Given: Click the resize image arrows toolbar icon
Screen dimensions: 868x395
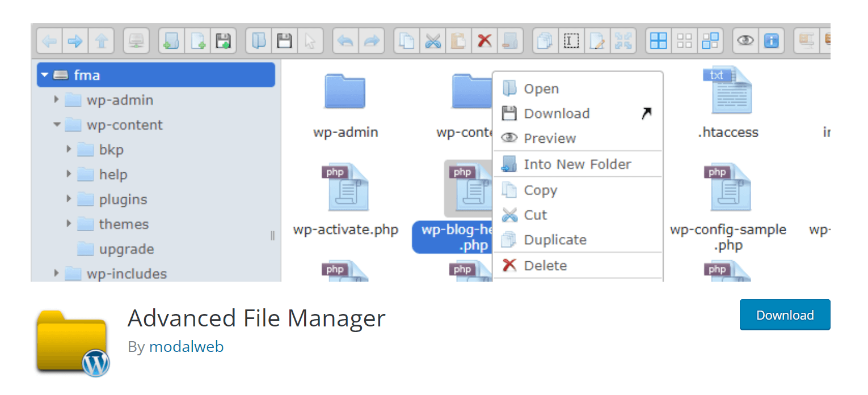Looking at the screenshot, I should pyautogui.click(x=623, y=41).
